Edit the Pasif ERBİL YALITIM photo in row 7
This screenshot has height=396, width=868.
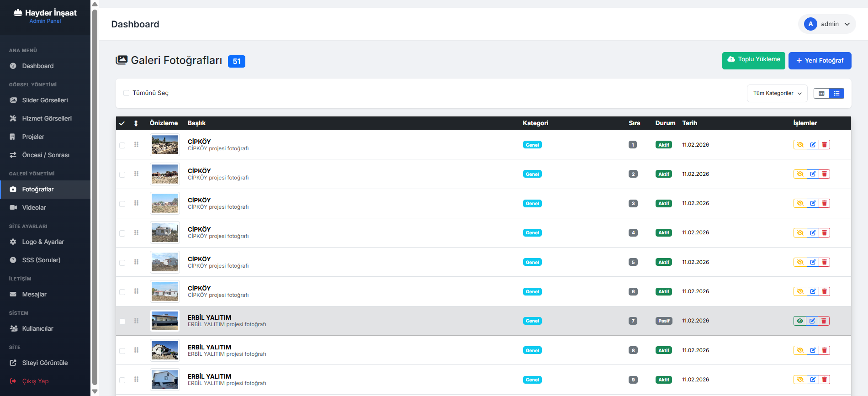812,321
